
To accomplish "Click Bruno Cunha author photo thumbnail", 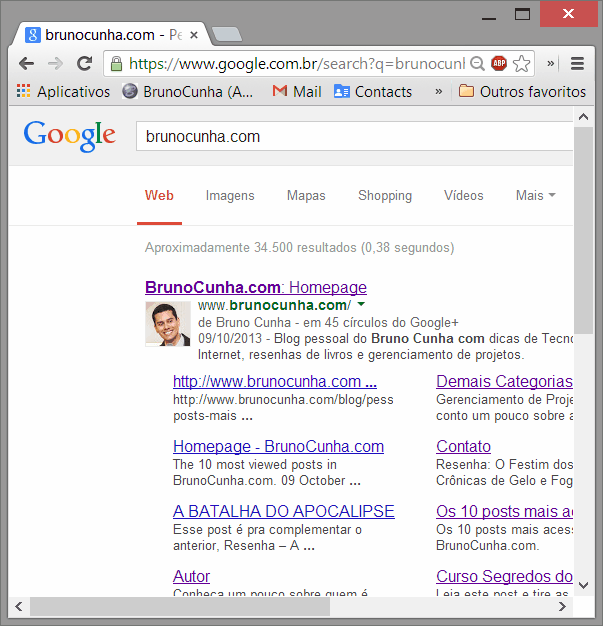I will click(x=168, y=324).
